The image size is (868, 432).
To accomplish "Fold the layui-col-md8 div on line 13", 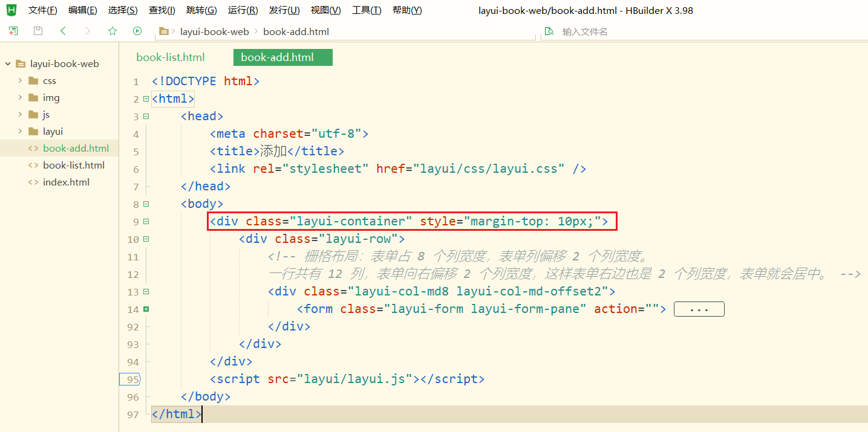I will (x=146, y=291).
